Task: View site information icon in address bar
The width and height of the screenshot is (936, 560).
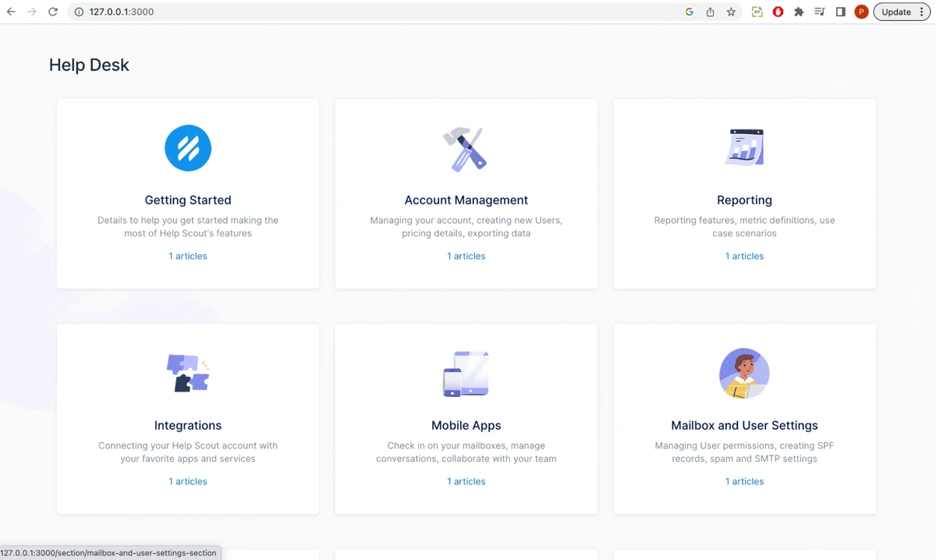Action: (x=79, y=12)
